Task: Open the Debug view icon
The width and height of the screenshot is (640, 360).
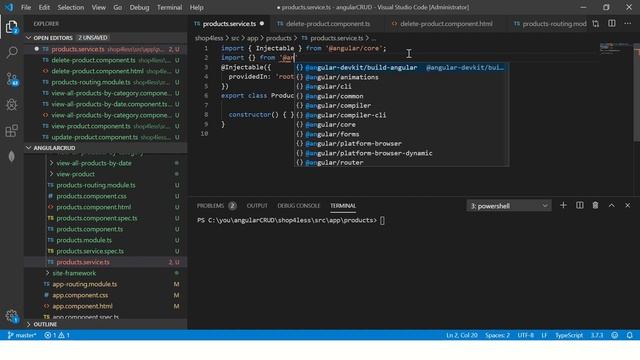Action: pyautogui.click(x=12, y=105)
